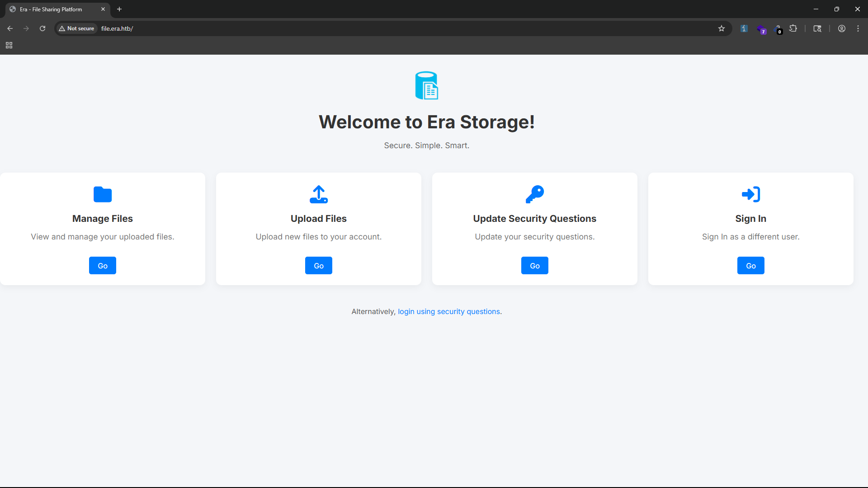This screenshot has height=488, width=868.
Task: Click the blue folder icon for Manage Files
Action: [103, 194]
